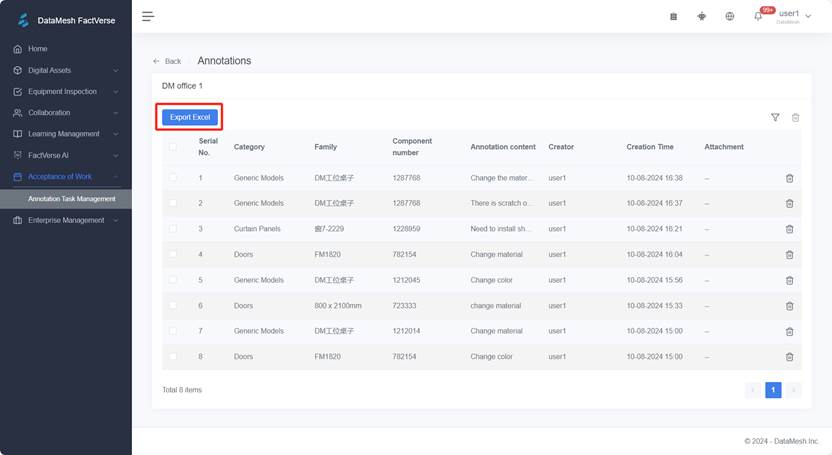Delete annotation row 1 with trash icon
832x455 pixels.
[789, 178]
